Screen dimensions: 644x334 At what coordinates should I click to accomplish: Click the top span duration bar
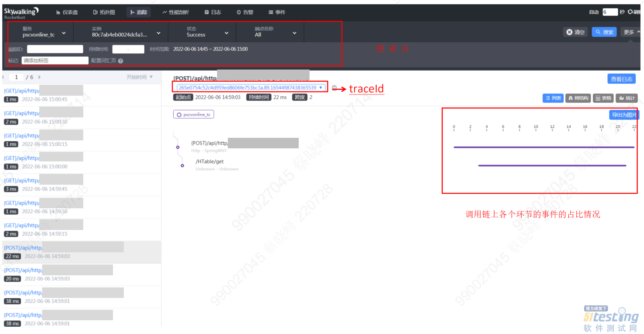click(544, 147)
